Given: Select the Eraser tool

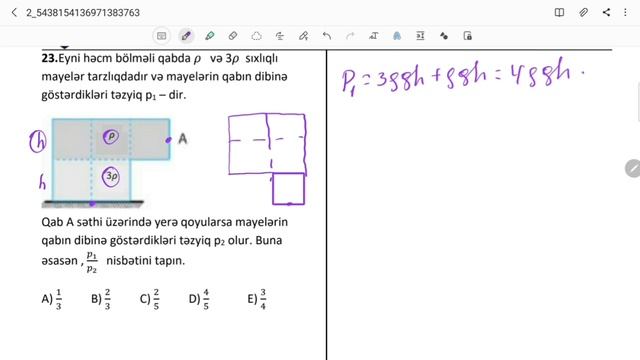Looking at the screenshot, I should coord(233,36).
